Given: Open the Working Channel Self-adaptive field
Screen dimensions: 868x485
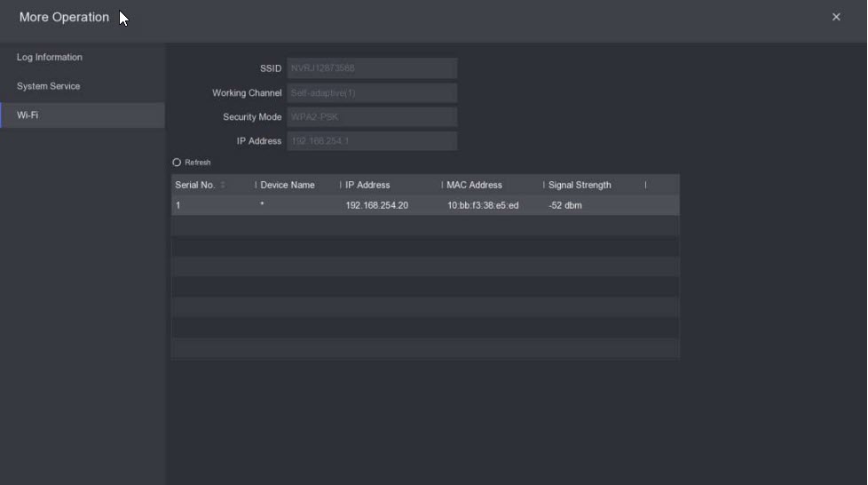Looking at the screenshot, I should pyautogui.click(x=372, y=93).
